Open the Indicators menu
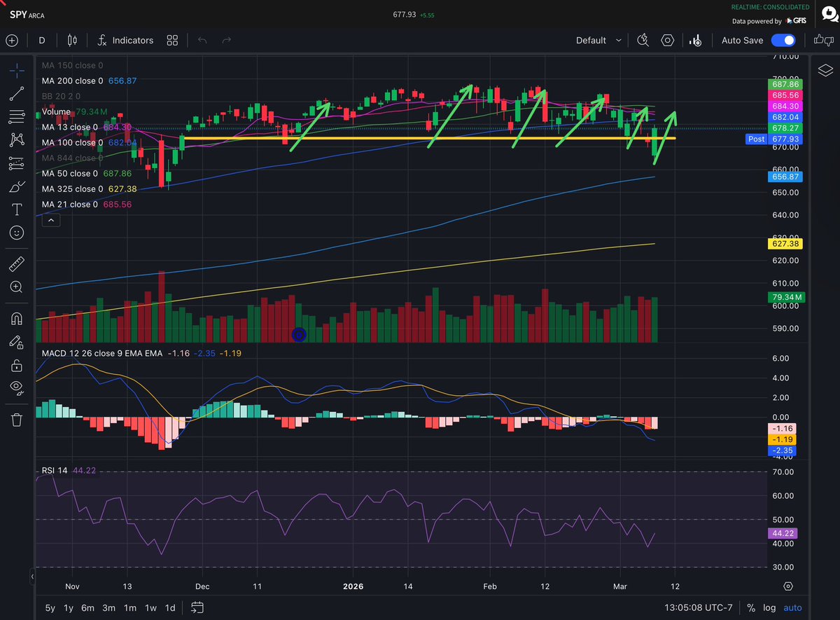The image size is (840, 620). click(x=125, y=40)
